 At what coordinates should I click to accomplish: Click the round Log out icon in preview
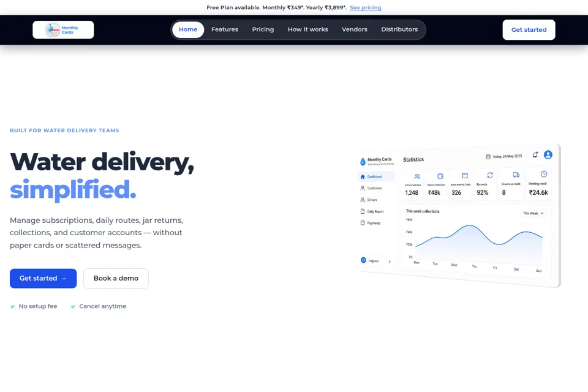(x=363, y=260)
